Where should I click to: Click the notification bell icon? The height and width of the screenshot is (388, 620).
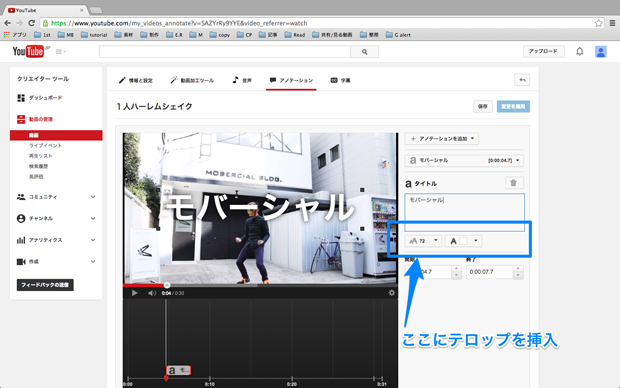click(579, 51)
